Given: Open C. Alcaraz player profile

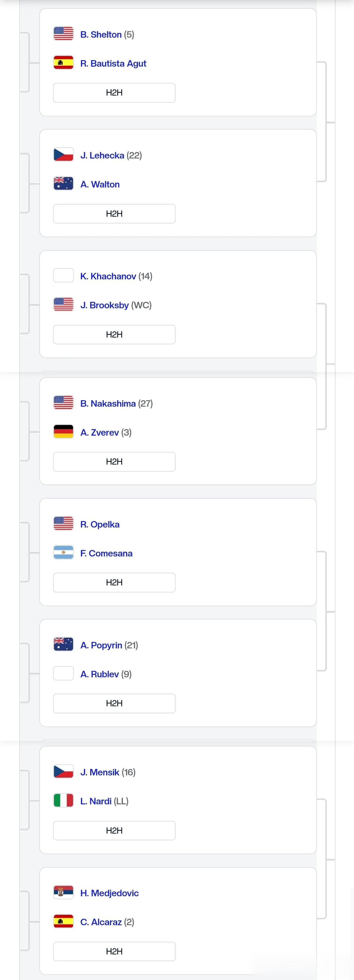Looking at the screenshot, I should coord(101,922).
